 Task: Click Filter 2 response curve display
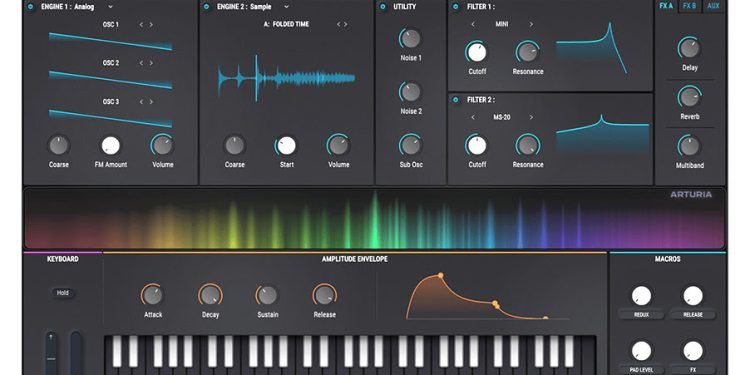602,135
